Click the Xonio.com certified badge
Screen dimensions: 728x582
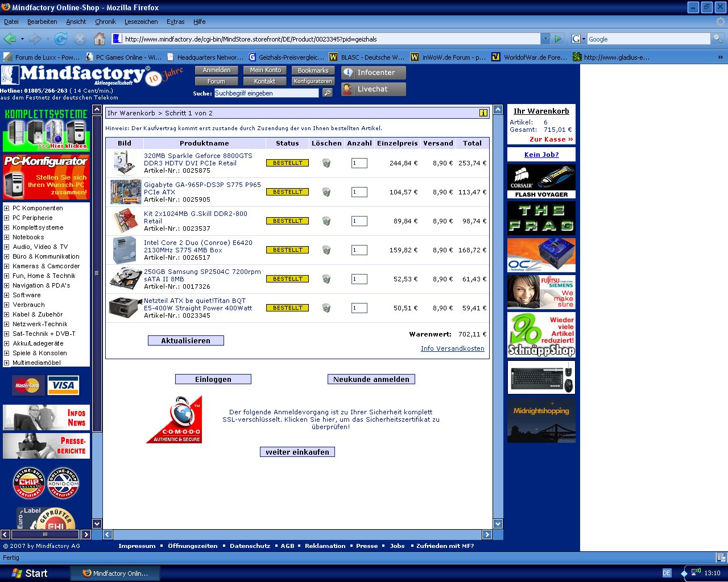[x=63, y=483]
